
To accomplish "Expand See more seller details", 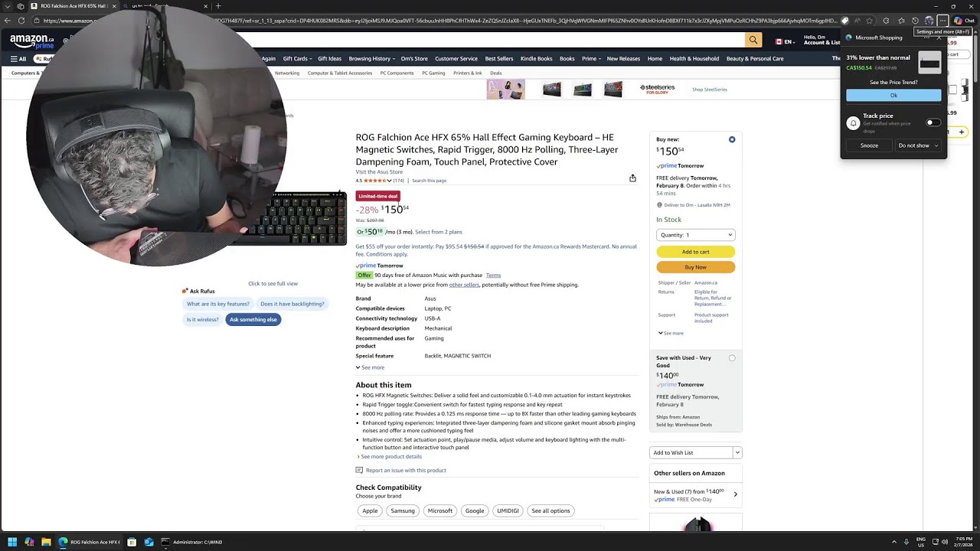I will click(x=671, y=333).
